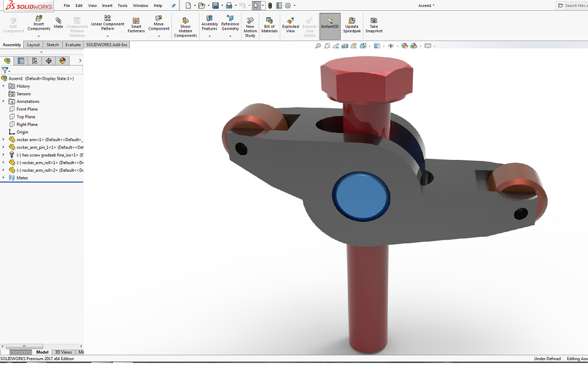Click the Open file icon

202,5
